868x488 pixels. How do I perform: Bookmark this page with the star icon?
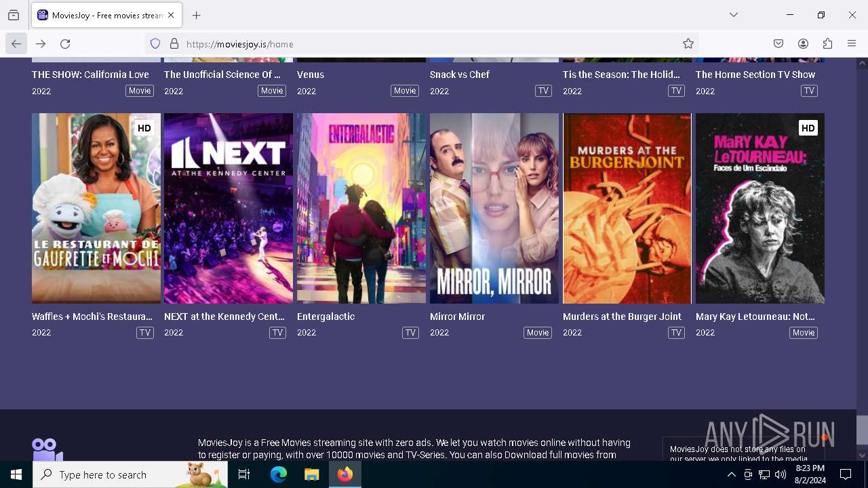pyautogui.click(x=688, y=44)
